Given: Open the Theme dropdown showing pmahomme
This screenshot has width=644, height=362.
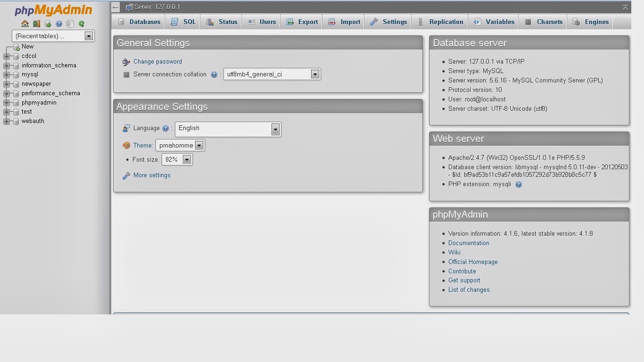Looking at the screenshot, I should (x=180, y=146).
